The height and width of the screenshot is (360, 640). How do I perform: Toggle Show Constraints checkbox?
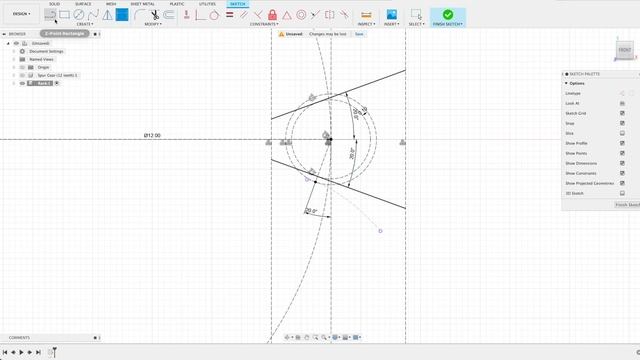[622, 173]
